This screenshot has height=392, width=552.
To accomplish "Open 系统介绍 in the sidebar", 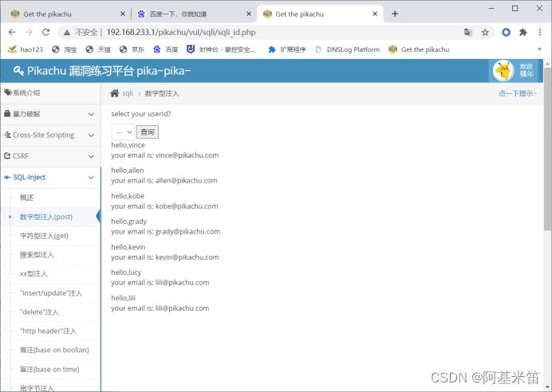I will (x=51, y=92).
